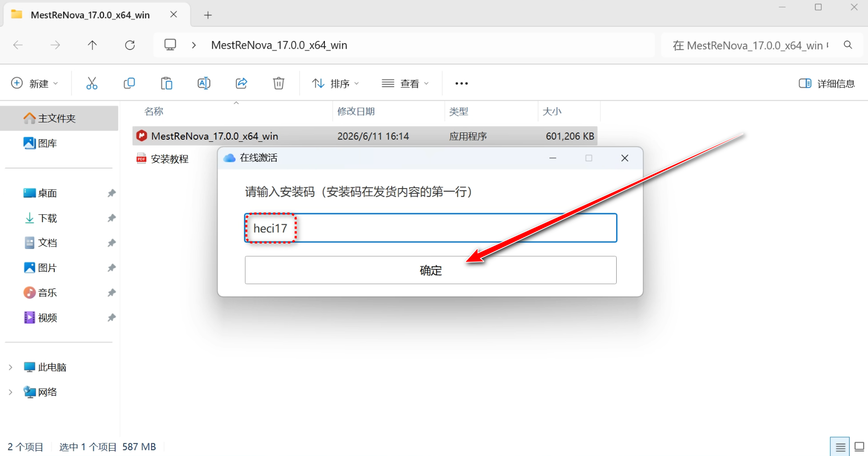The height and width of the screenshot is (456, 868).
Task: Unpin 视频 using its pin icon
Action: pos(111,318)
